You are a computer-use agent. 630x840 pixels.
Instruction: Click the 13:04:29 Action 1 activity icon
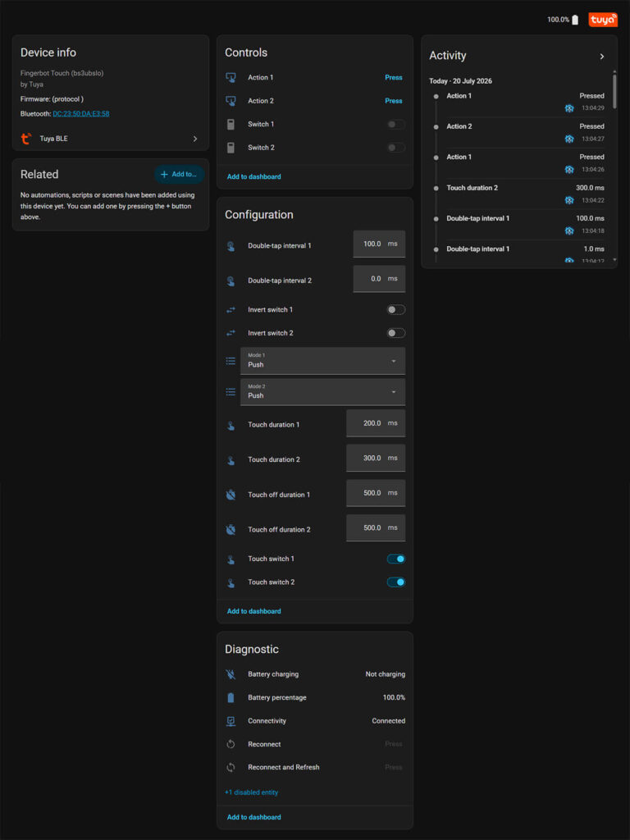(569, 108)
